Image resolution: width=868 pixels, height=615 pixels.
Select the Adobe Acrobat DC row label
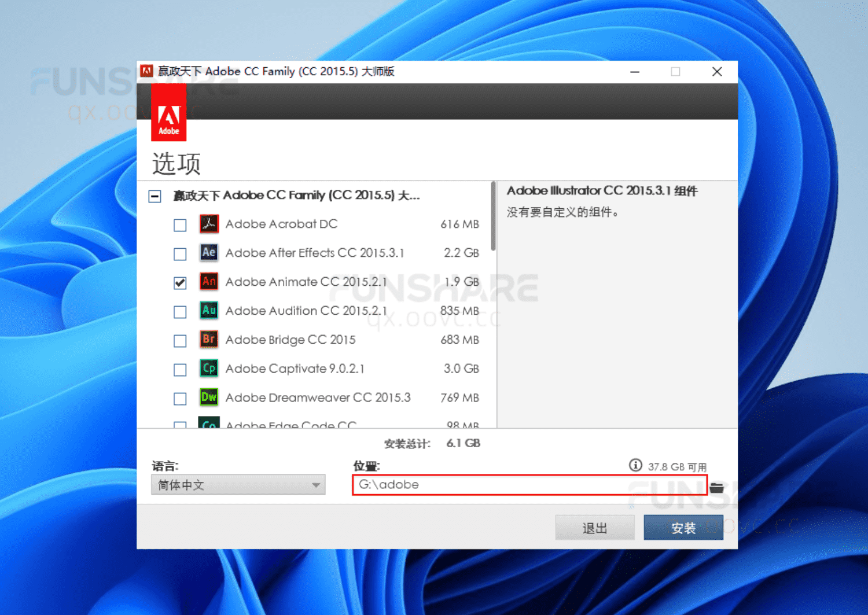[281, 224]
